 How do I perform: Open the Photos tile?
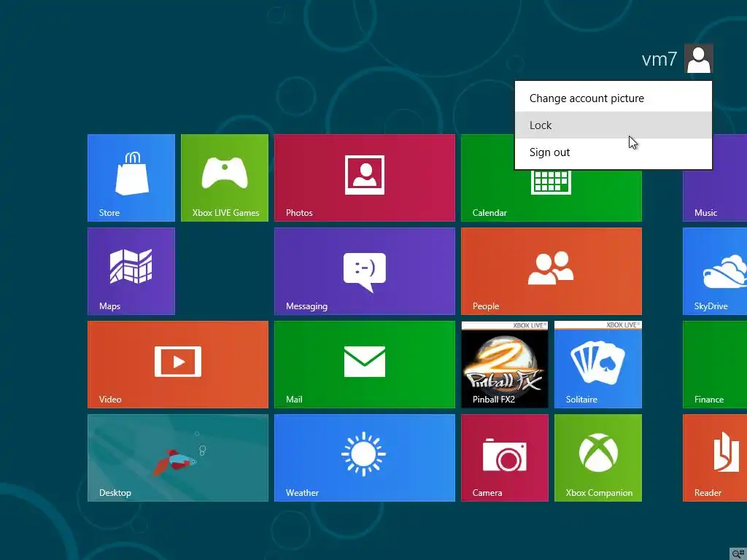365,178
